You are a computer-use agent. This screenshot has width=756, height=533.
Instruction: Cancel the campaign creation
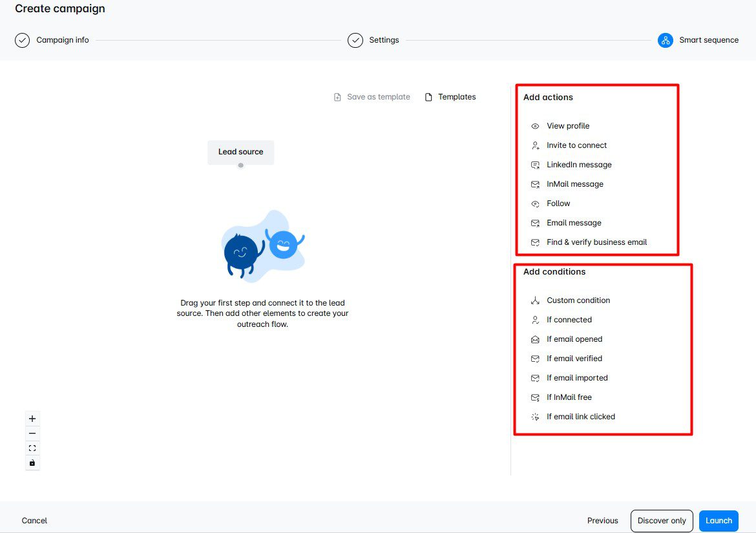(34, 521)
